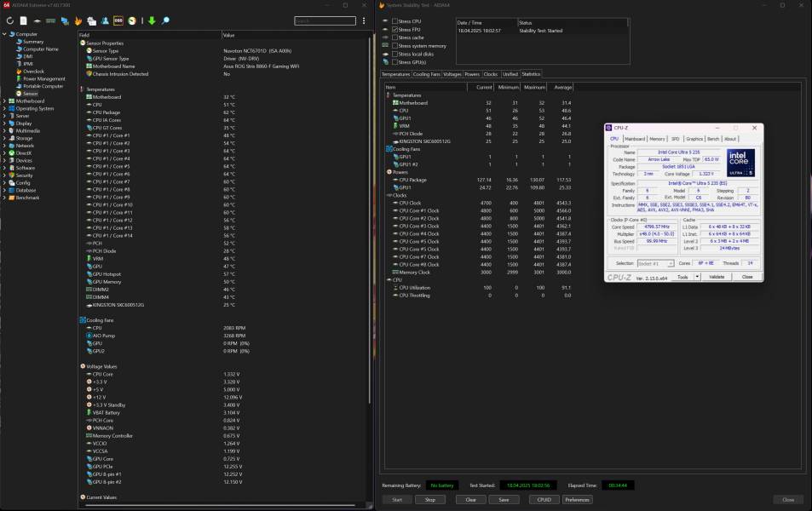The width and height of the screenshot is (812, 511).
Task: Click the monitor diagnostics icon in AIDA64 toolbar
Action: tap(65, 20)
